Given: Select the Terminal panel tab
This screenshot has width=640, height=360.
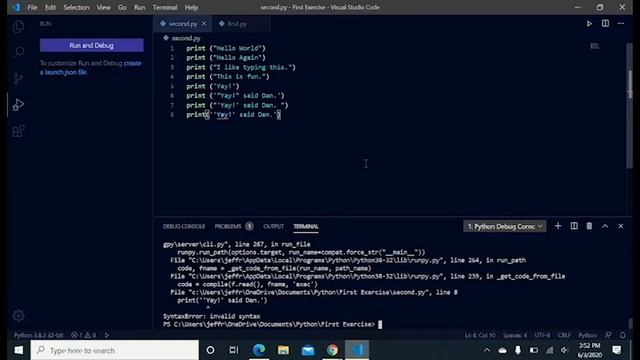Looking at the screenshot, I should coord(306,226).
